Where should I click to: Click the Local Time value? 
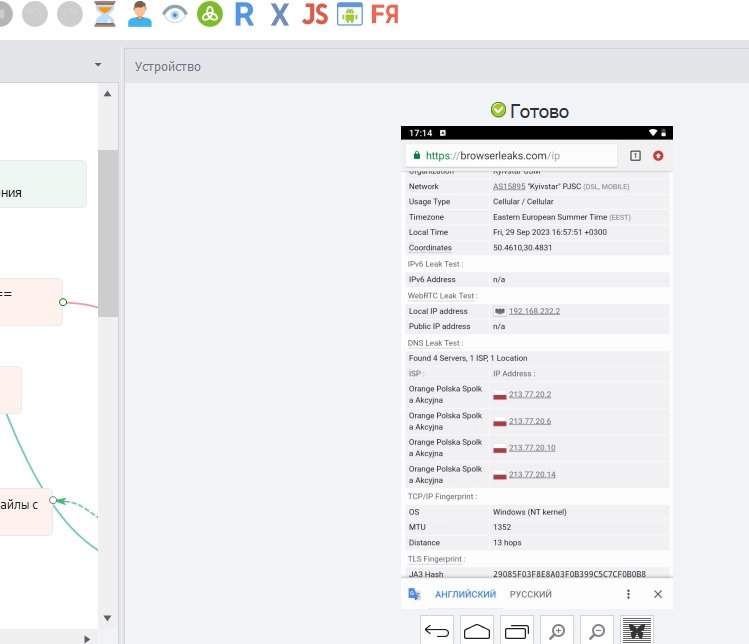(550, 232)
